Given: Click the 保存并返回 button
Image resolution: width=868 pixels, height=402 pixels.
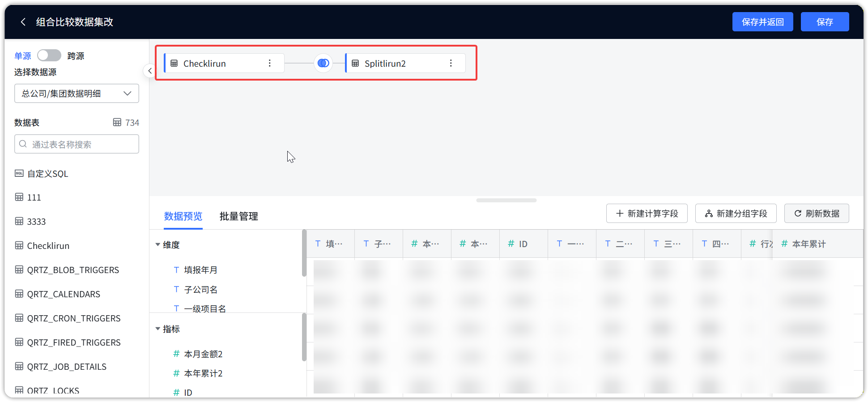Looking at the screenshot, I should [762, 22].
